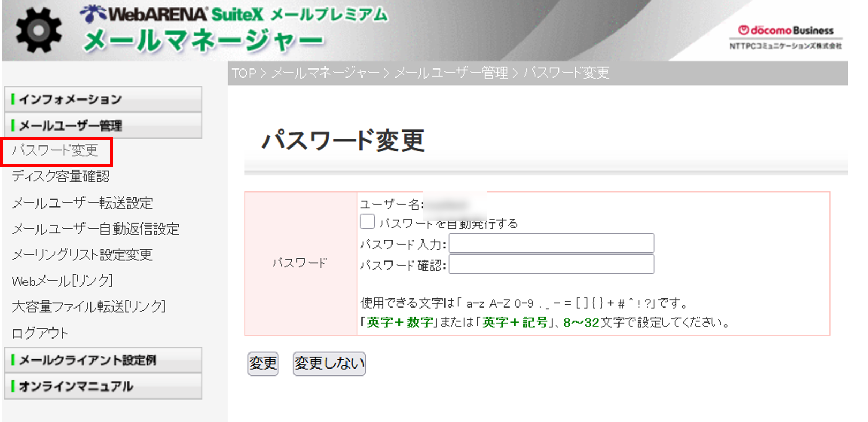Click the 変更しない button
868x422 pixels.
click(x=329, y=364)
